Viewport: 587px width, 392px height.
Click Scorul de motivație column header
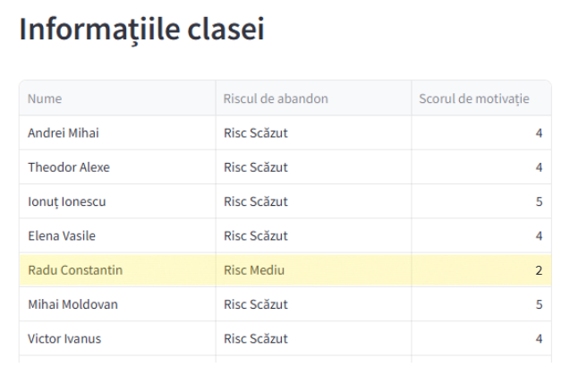[x=474, y=98]
